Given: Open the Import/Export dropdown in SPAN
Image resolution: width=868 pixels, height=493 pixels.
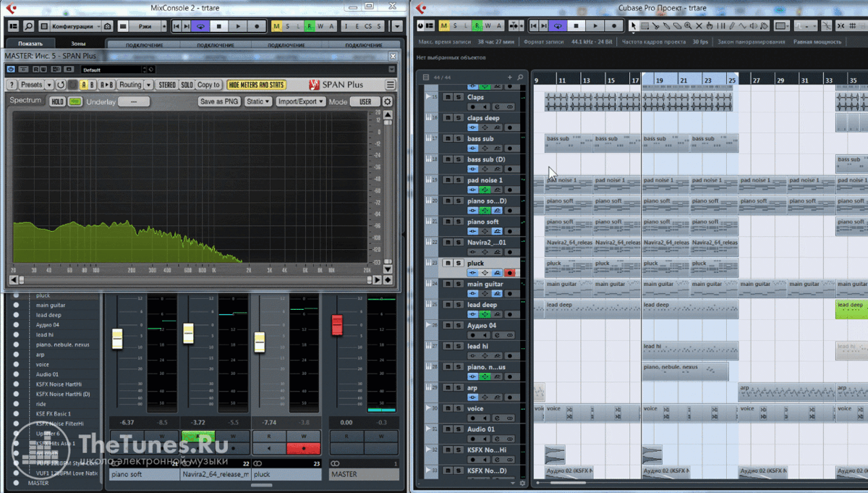Looking at the screenshot, I should coord(301,101).
